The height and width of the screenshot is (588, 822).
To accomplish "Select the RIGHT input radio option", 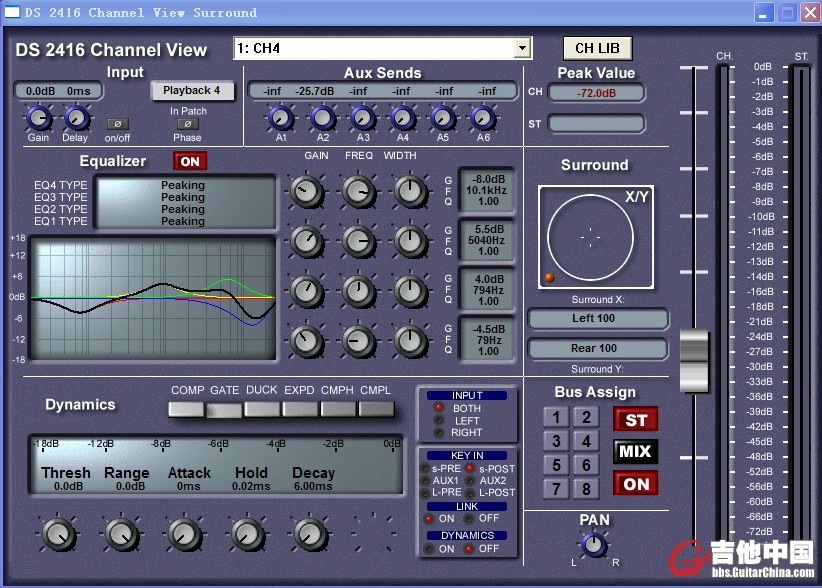I will [x=438, y=433].
